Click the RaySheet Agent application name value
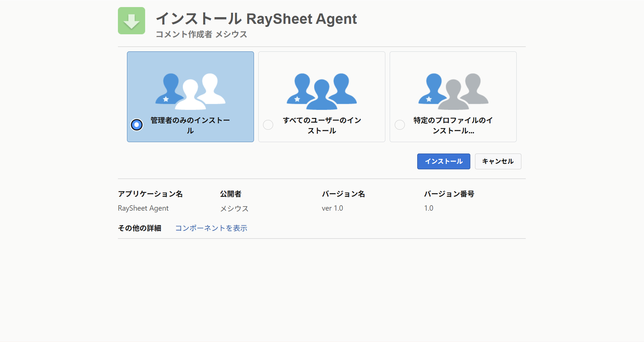This screenshot has width=644, height=342. pos(143,208)
